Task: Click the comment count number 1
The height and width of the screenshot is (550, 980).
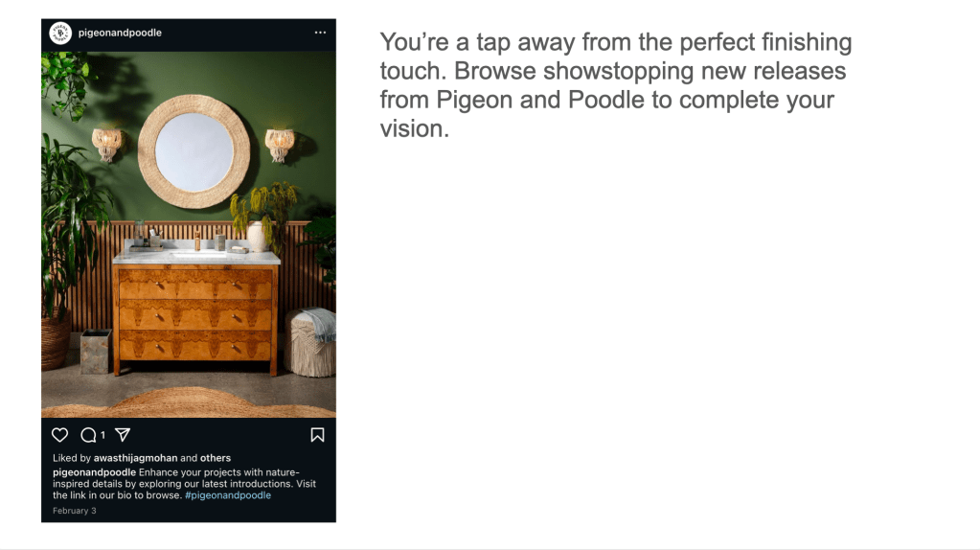Action: (x=103, y=436)
